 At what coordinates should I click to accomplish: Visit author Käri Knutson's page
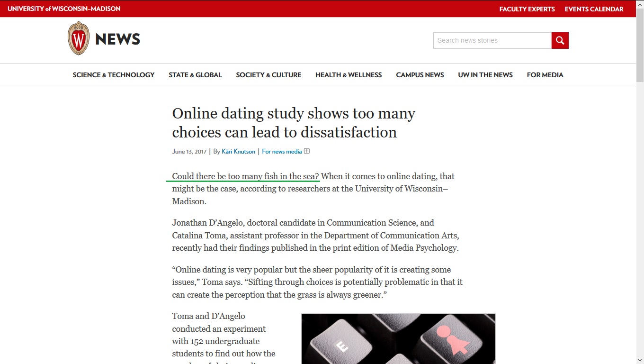point(238,152)
